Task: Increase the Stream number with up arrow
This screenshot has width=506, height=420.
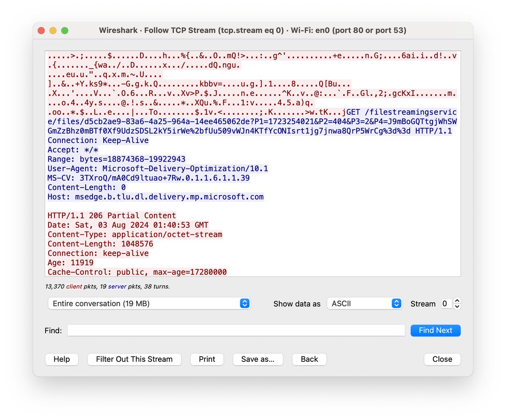Action: 457,301
